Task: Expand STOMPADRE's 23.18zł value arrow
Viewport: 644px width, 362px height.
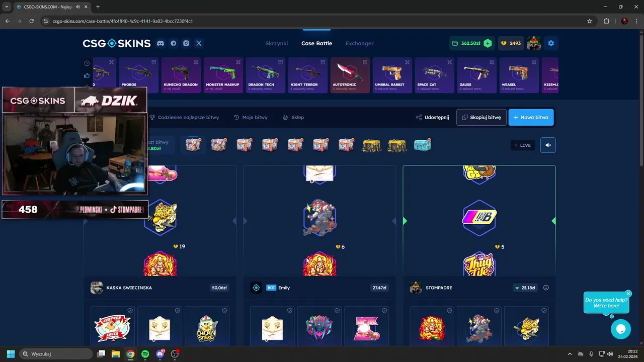Action: click(x=517, y=288)
